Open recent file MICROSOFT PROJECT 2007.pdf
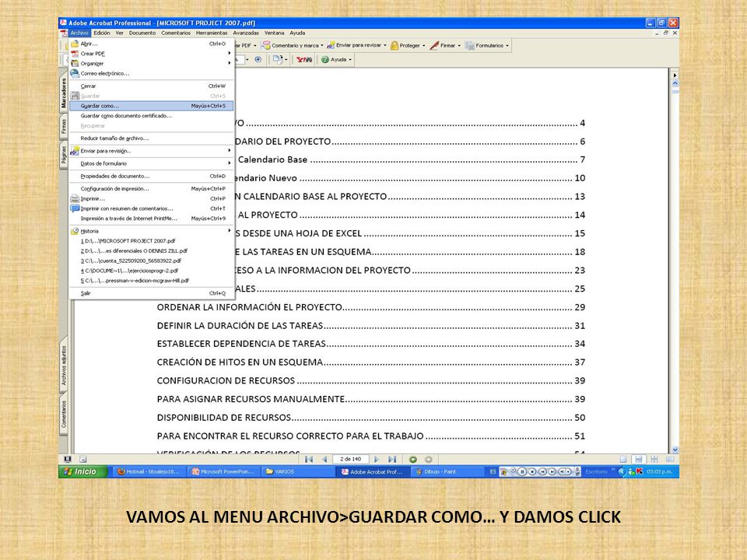 (152, 241)
